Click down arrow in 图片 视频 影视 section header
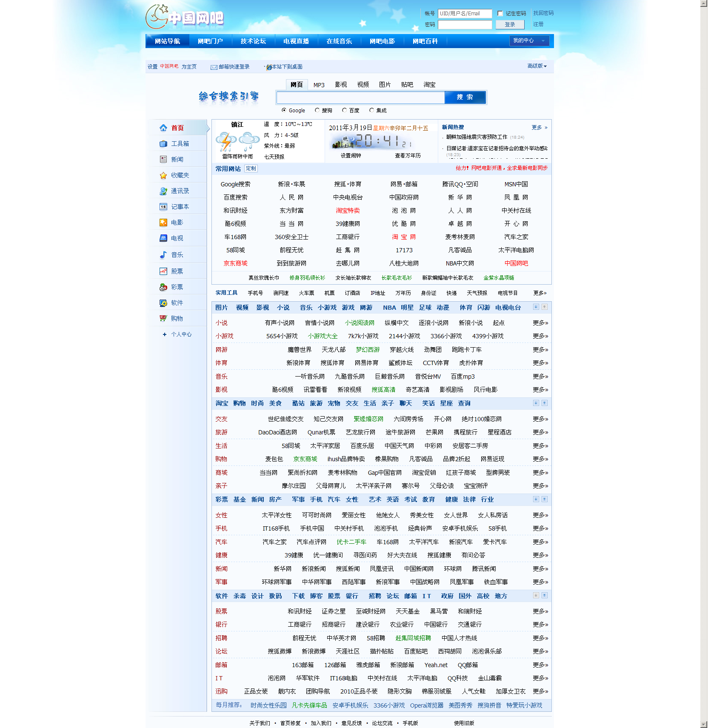The image size is (708, 728). (536, 307)
